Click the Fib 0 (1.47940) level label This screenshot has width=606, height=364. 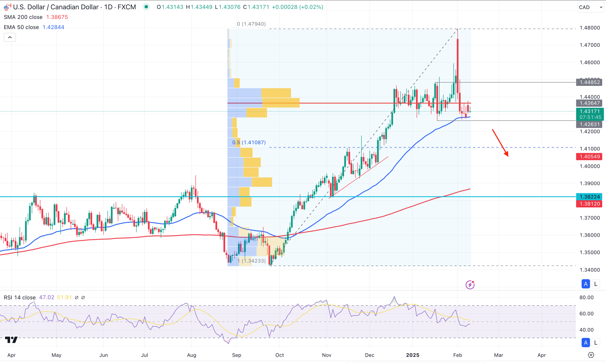(x=251, y=24)
